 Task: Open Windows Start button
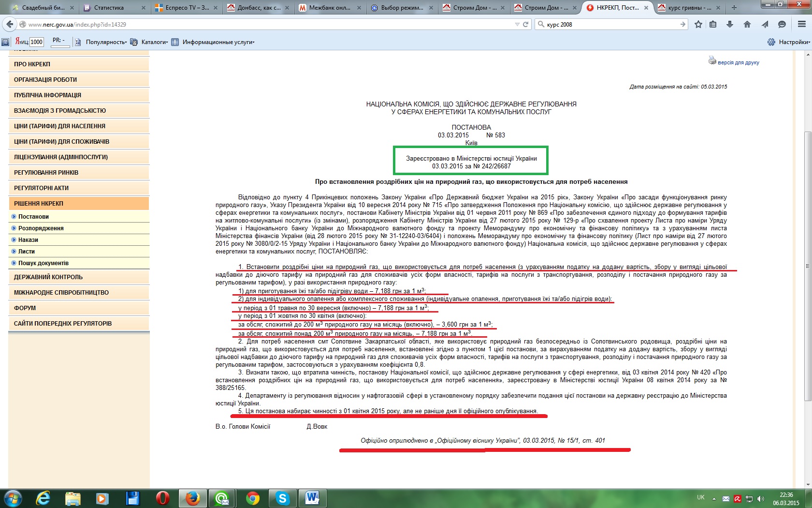coord(12,498)
